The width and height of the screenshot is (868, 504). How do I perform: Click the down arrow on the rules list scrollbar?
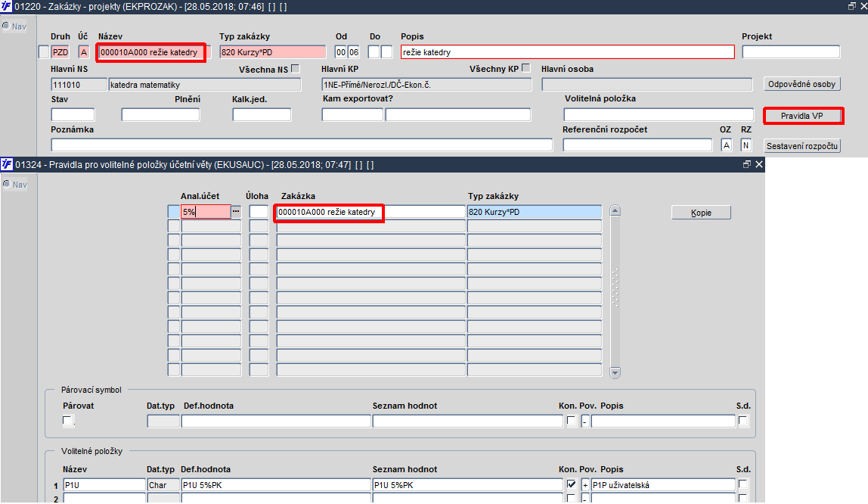[x=615, y=372]
